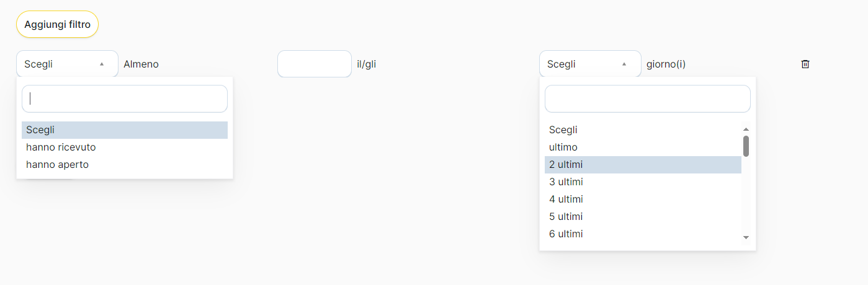The image size is (868, 285).
Task: Click scroll-down arrow of options list
Action: 746,237
